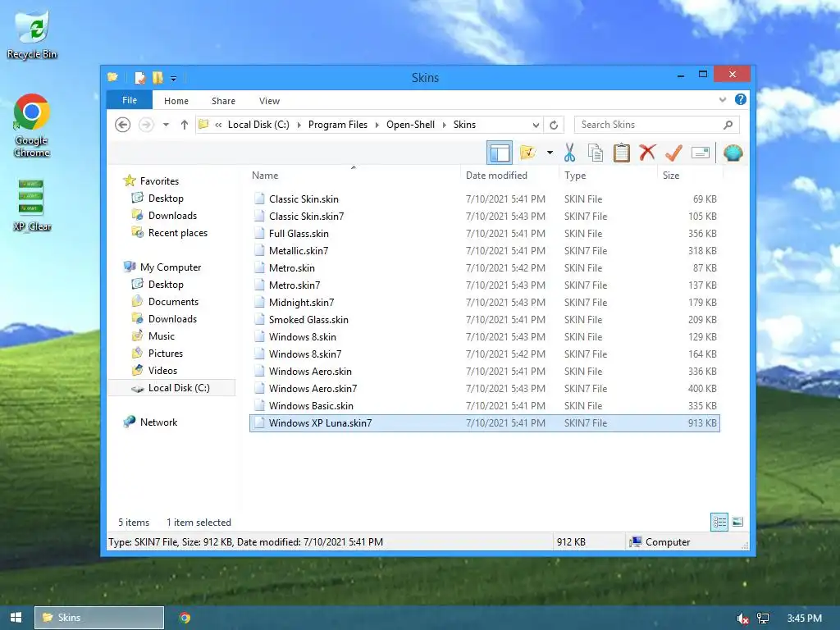Image resolution: width=840 pixels, height=630 pixels.
Task: Click Chrome icon on the taskbar
Action: pos(185,618)
